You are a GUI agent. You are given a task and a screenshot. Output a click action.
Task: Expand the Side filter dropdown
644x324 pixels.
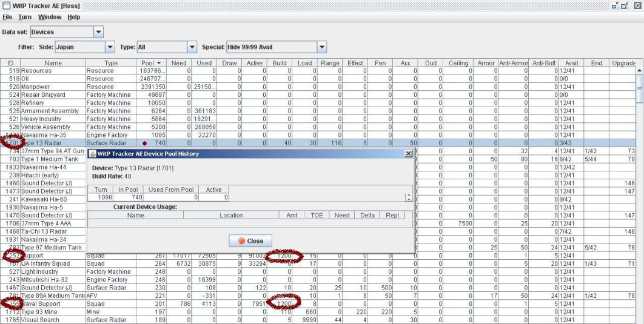110,47
